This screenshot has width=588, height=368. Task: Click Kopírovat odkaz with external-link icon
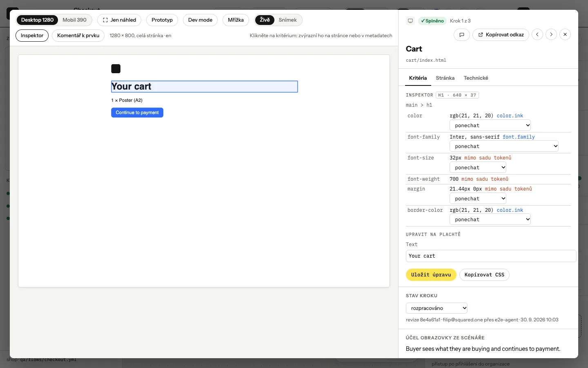pos(501,35)
